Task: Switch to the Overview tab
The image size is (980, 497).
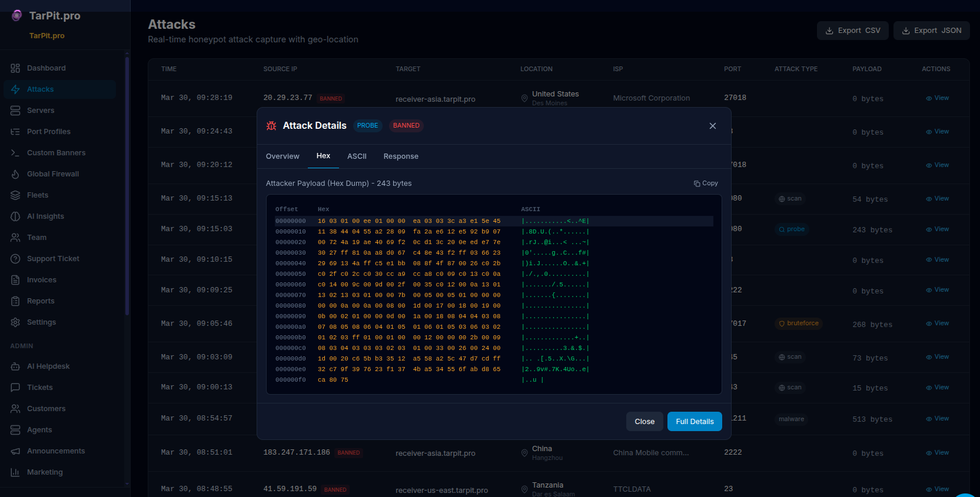Action: (x=283, y=156)
